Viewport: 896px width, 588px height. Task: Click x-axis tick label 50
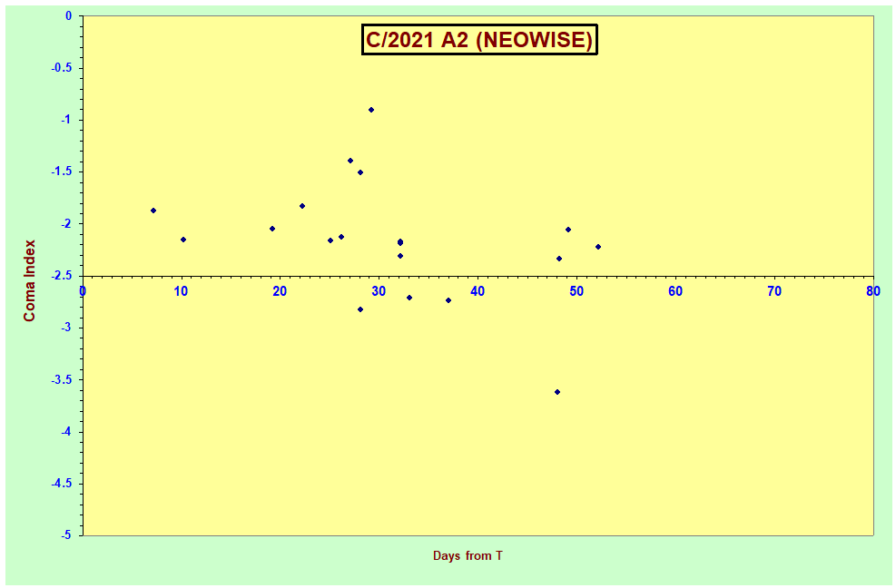click(576, 291)
